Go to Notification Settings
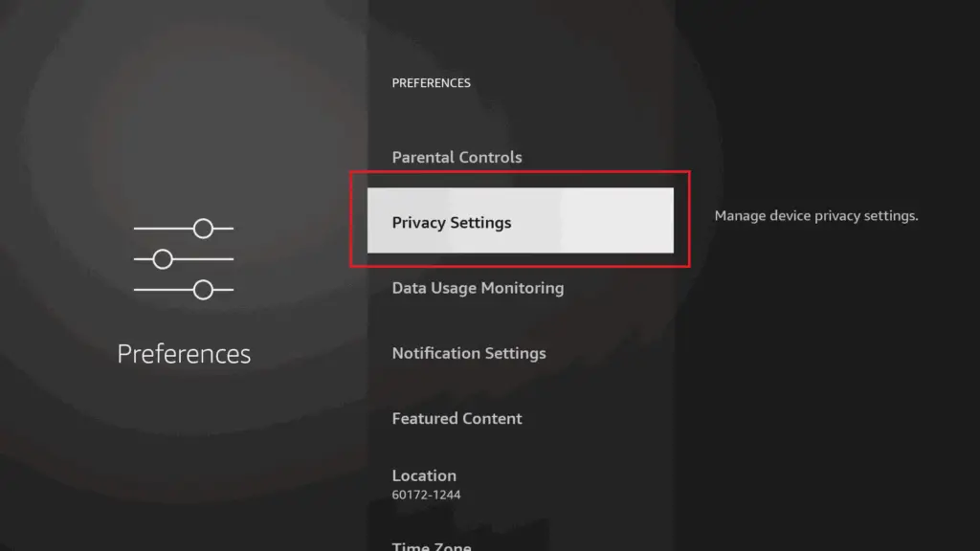The image size is (980, 551). click(469, 354)
